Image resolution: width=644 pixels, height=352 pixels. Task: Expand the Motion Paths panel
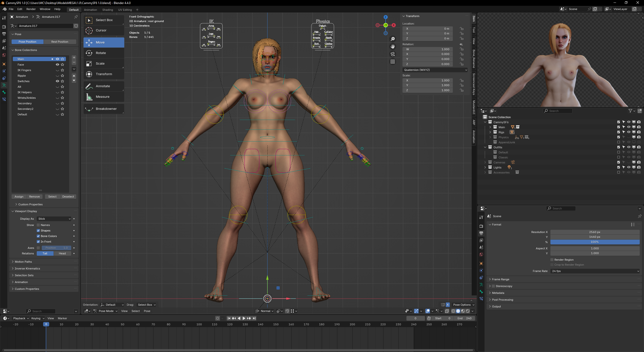pos(23,262)
